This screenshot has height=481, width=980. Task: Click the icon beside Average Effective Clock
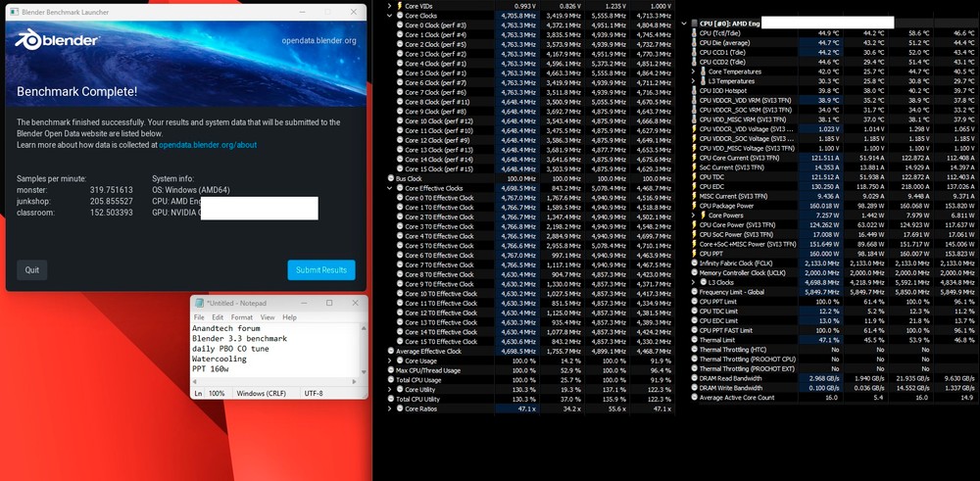click(391, 351)
